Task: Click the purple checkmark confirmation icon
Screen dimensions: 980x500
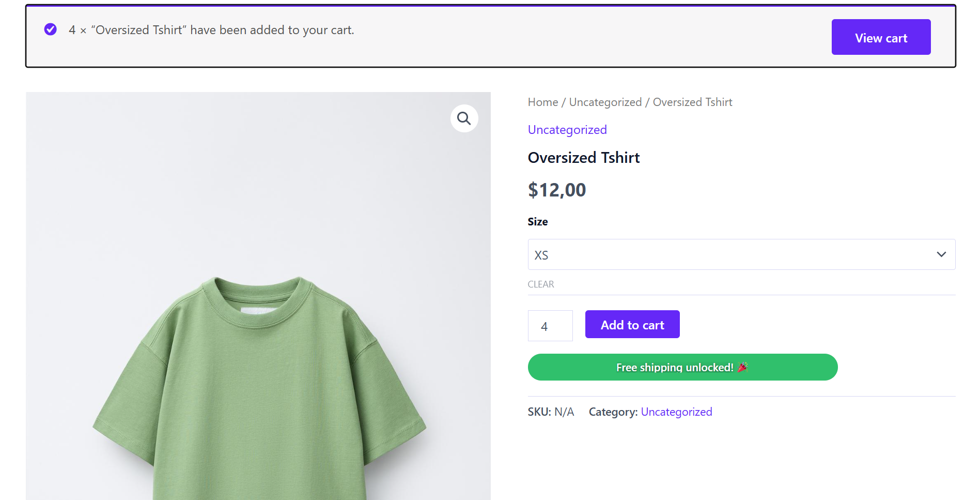Action: [50, 29]
